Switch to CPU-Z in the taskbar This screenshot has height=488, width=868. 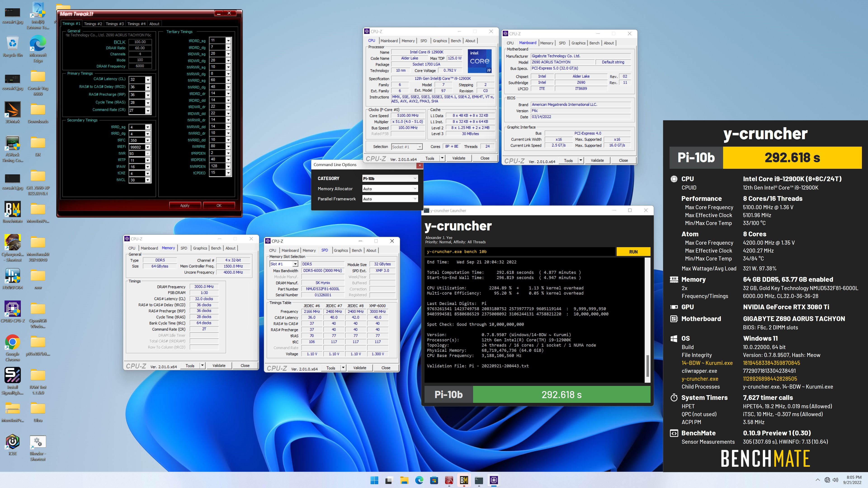494,480
